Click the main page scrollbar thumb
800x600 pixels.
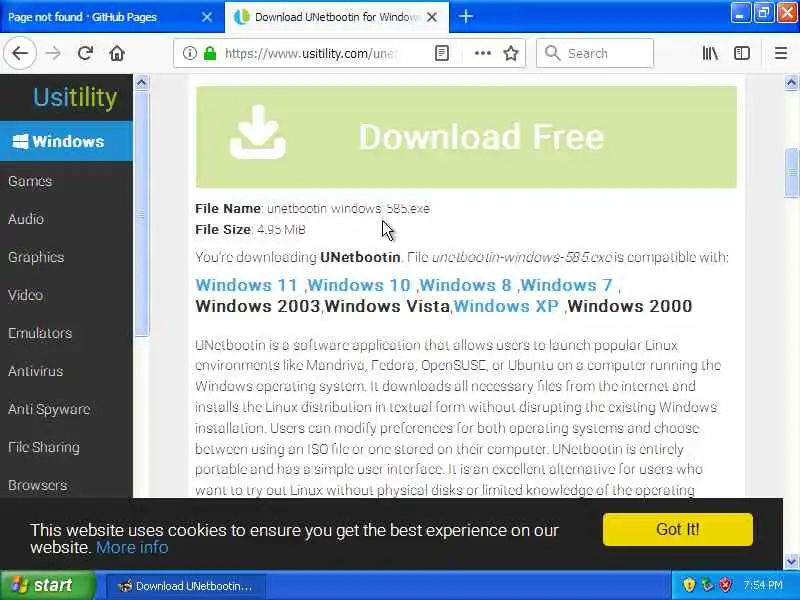[x=791, y=172]
